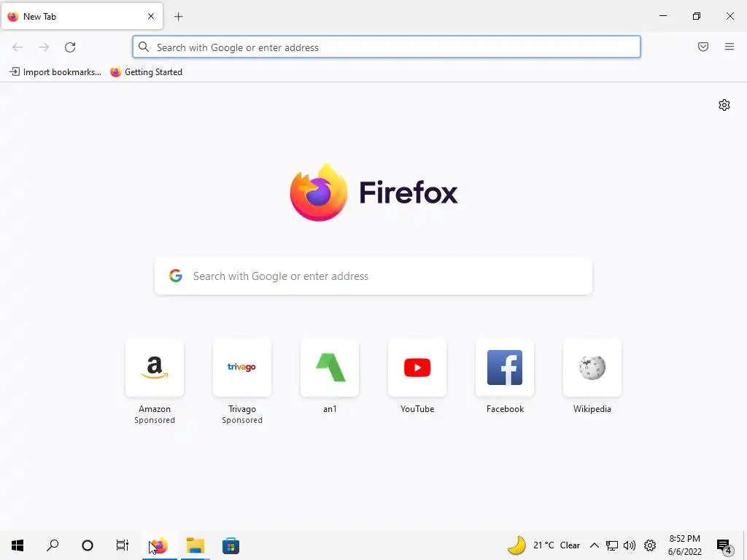
Task: Open network status tray icon
Action: 612,545
